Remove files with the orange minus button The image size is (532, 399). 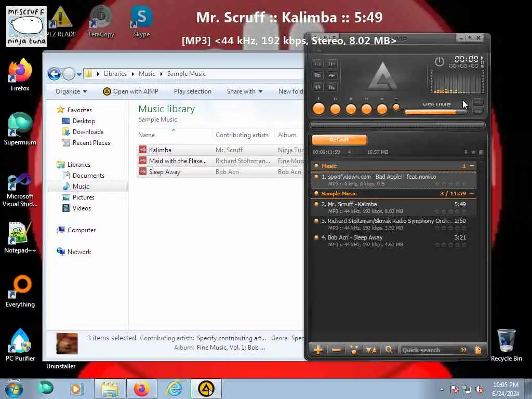[336, 350]
